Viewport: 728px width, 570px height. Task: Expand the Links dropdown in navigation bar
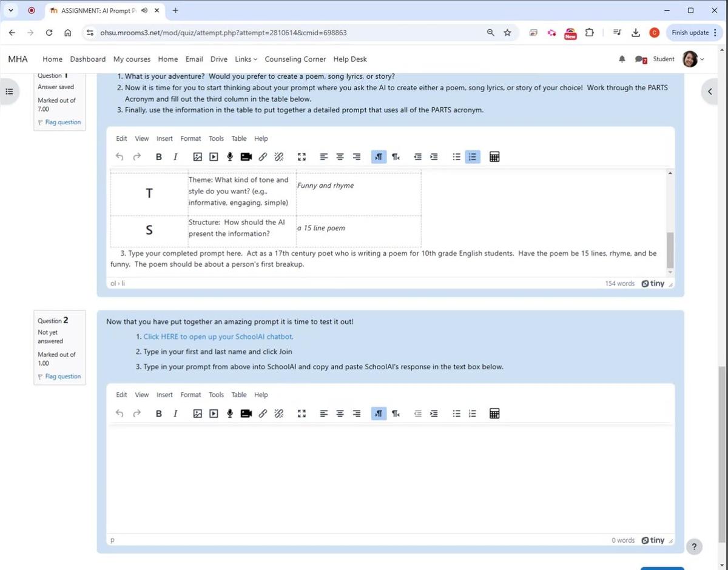[x=246, y=59]
